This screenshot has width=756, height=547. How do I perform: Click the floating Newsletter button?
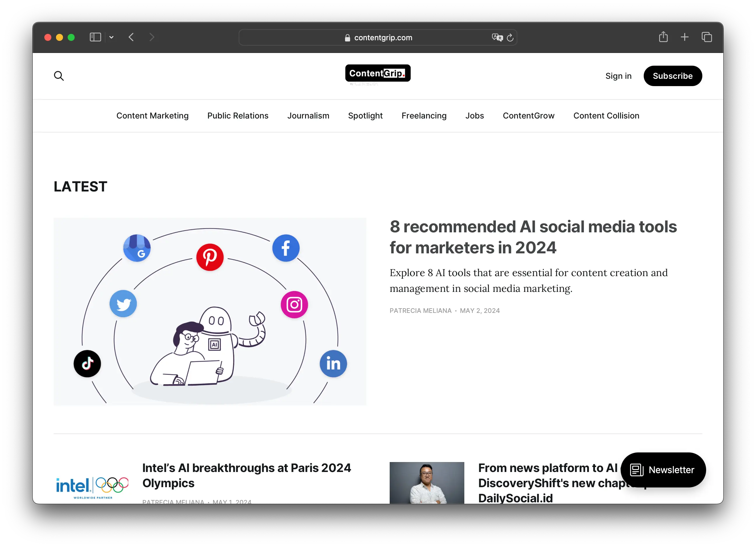point(663,470)
